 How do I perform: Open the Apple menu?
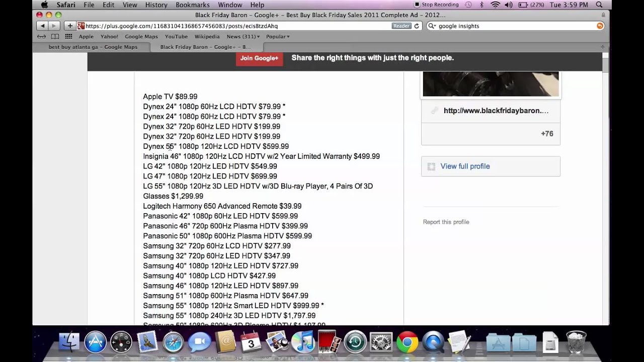pyautogui.click(x=44, y=5)
